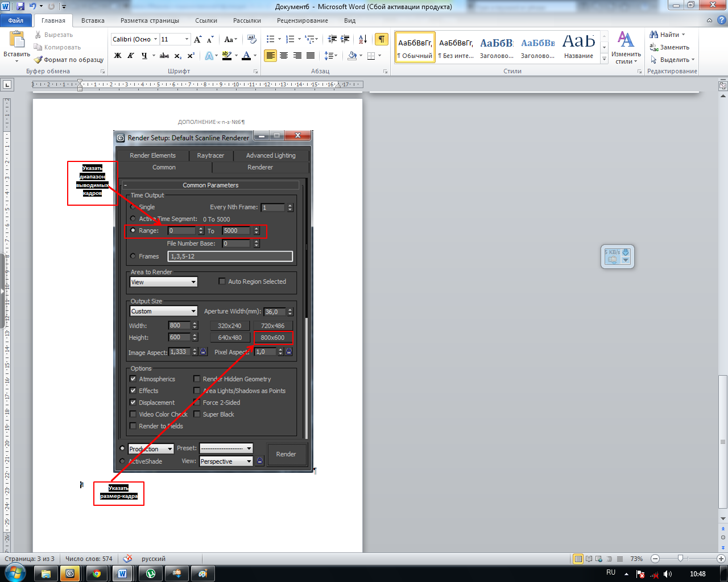Image resolution: width=728 pixels, height=582 pixels.
Task: Switch to the Рассылки tab
Action: click(x=247, y=20)
